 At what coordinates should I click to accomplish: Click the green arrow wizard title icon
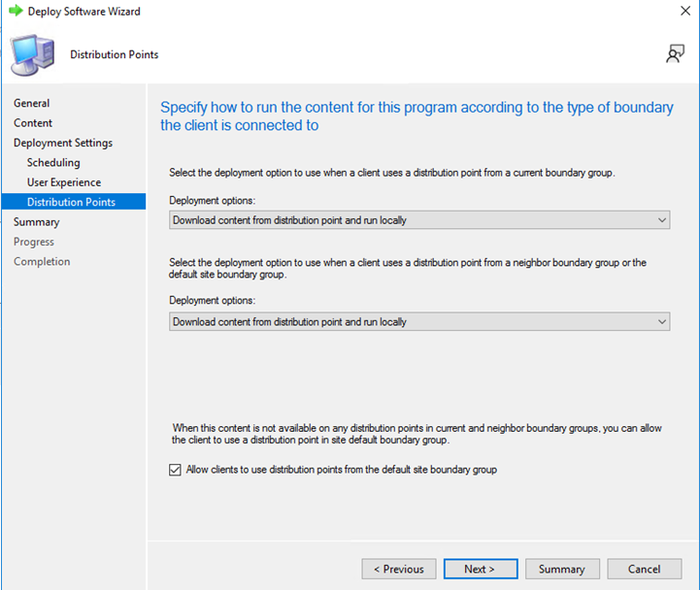[x=15, y=12]
